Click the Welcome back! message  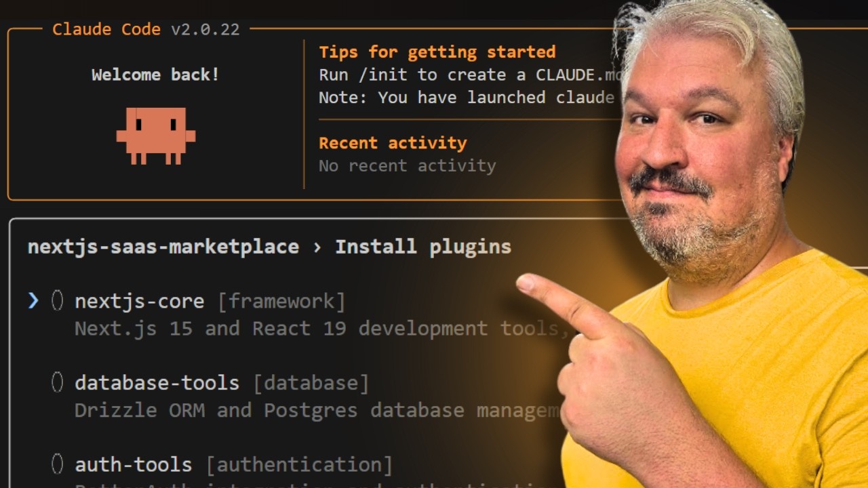[156, 75]
